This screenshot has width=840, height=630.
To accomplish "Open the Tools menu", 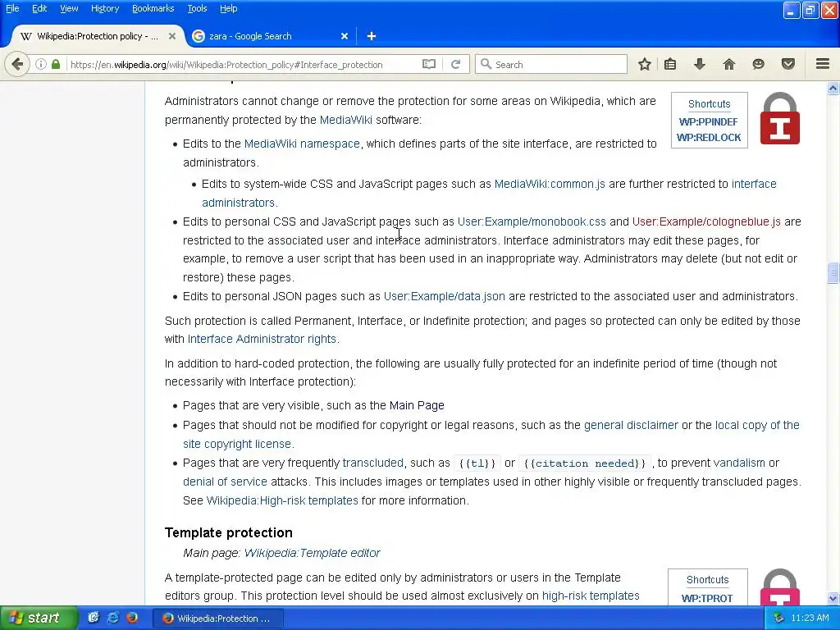I will click(x=197, y=8).
